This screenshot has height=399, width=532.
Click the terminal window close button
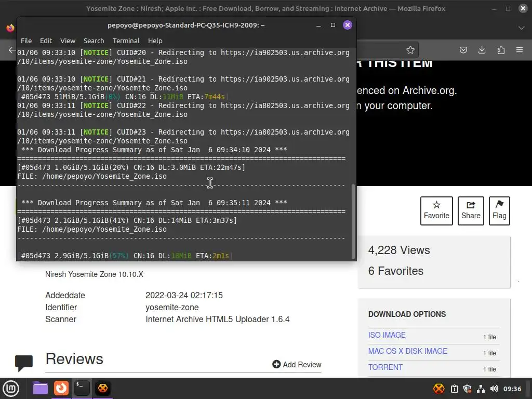click(348, 25)
